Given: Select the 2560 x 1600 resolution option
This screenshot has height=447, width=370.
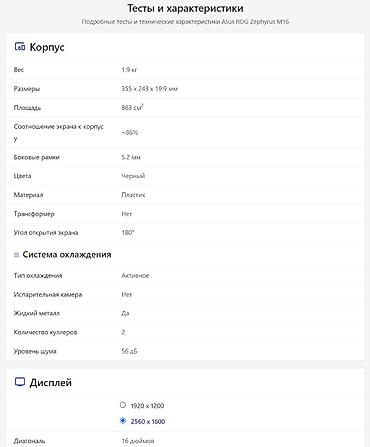Looking at the screenshot, I should [x=123, y=421].
